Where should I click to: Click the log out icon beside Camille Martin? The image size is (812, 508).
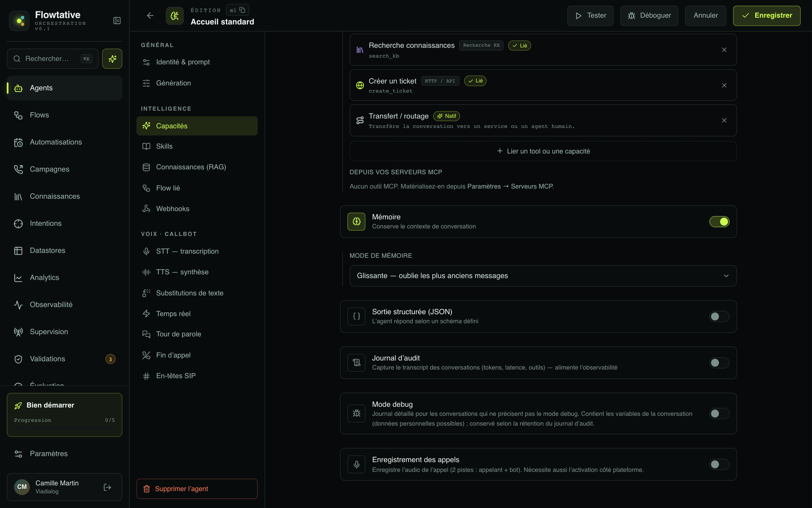pyautogui.click(x=107, y=487)
